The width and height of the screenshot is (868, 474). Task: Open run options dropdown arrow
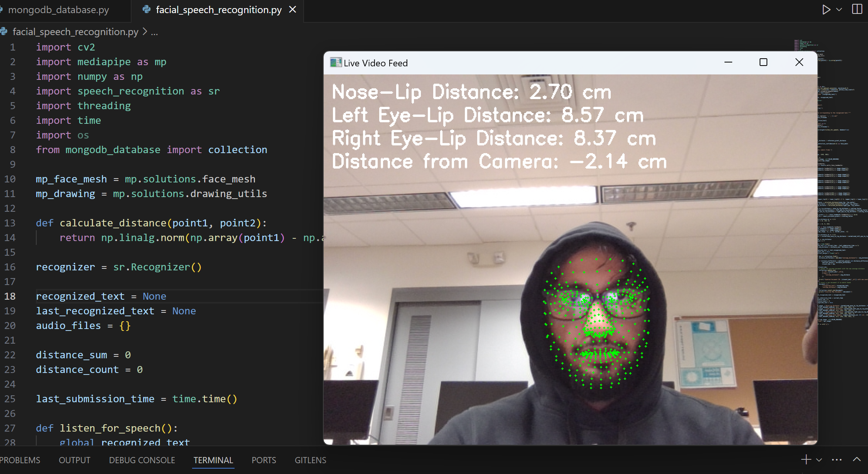[x=839, y=10]
